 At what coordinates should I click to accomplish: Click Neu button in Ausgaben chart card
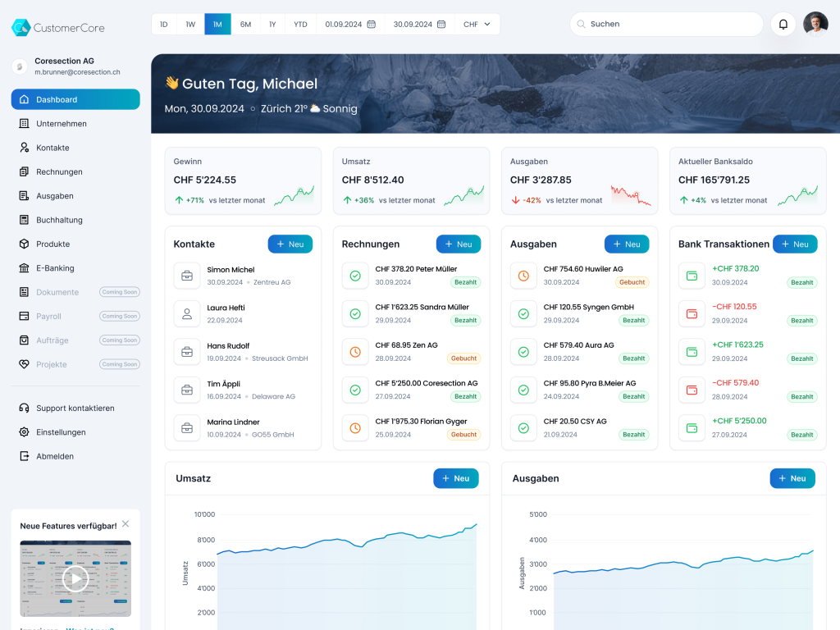click(792, 478)
